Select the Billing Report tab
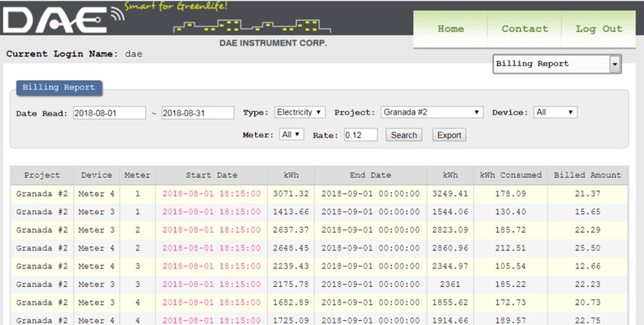 (x=59, y=88)
